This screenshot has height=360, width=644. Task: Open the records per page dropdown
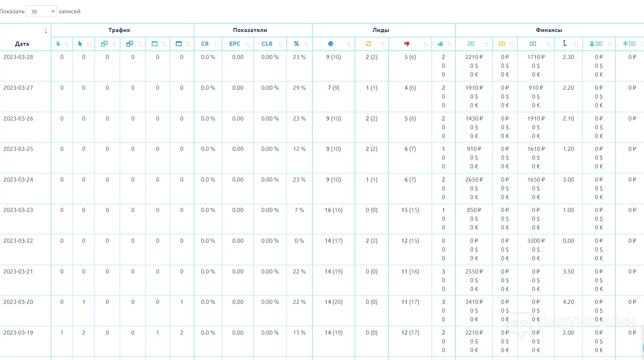(x=41, y=12)
